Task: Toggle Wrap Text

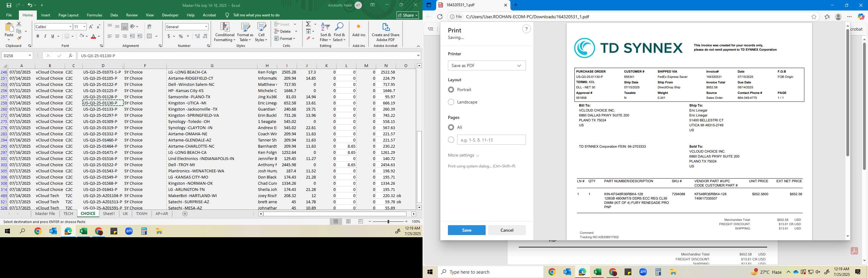Action: [x=149, y=27]
